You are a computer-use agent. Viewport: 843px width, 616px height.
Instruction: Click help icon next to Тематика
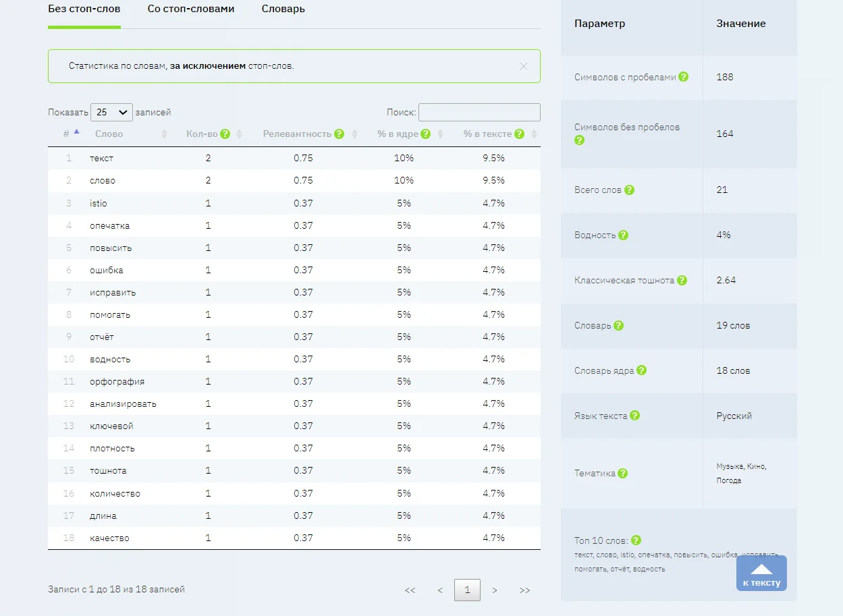[622, 474]
